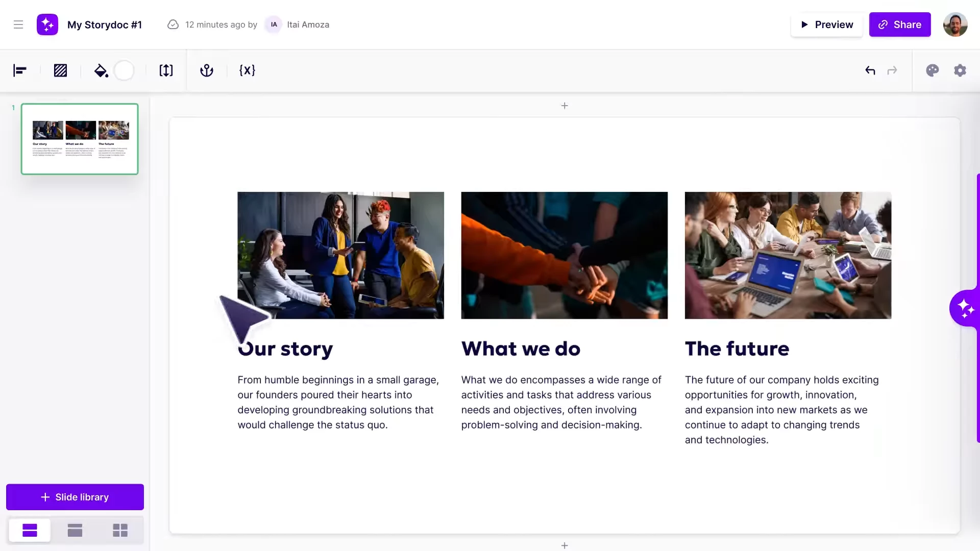Click the 12 minutes ago timestamp
Image resolution: width=980 pixels, height=551 pixels.
pyautogui.click(x=215, y=24)
